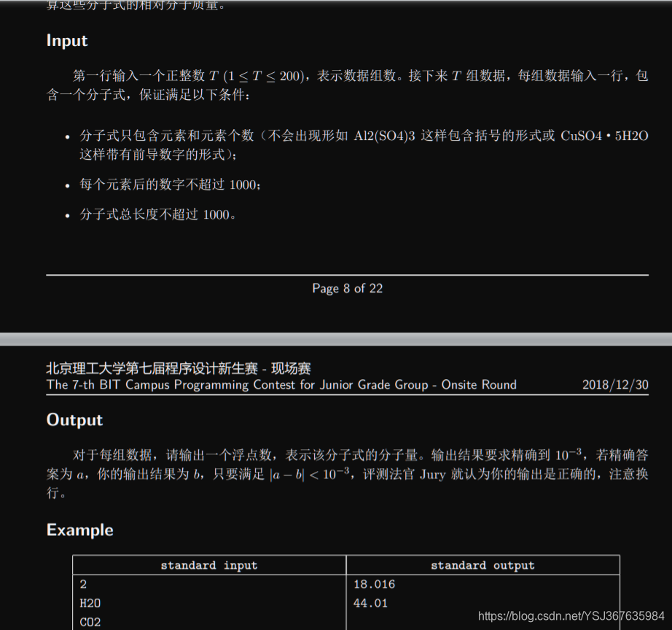Viewport: 672px width, 630px height.
Task: Click the word 'Jury' in output paragraph
Action: 432,474
